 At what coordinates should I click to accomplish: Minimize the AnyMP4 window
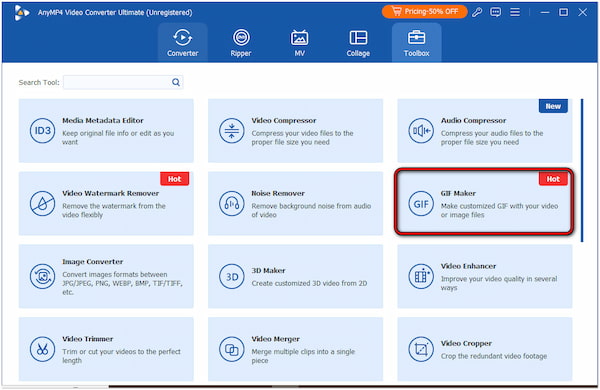[x=545, y=12]
